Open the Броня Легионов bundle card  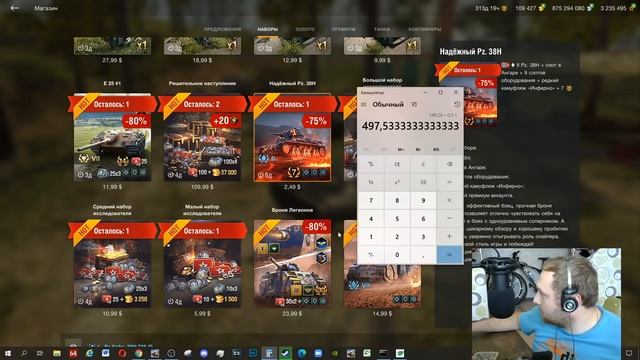coord(292,264)
